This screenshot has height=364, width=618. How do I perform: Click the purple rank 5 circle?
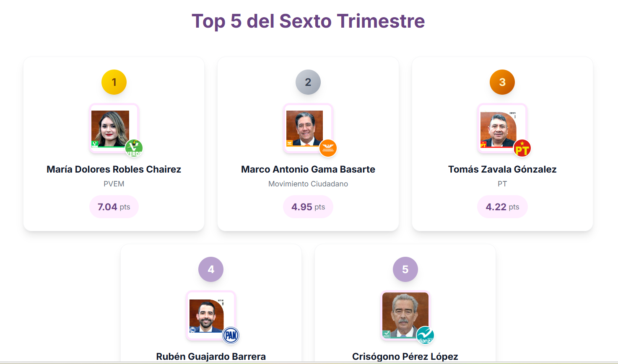pyautogui.click(x=405, y=269)
